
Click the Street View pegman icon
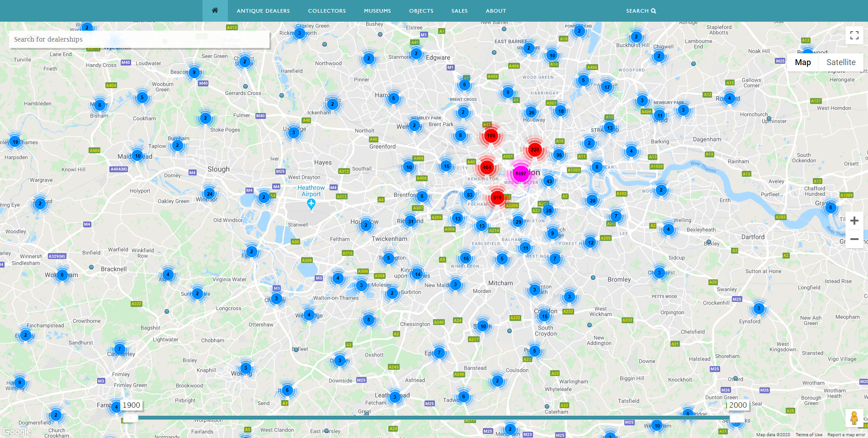tap(854, 418)
